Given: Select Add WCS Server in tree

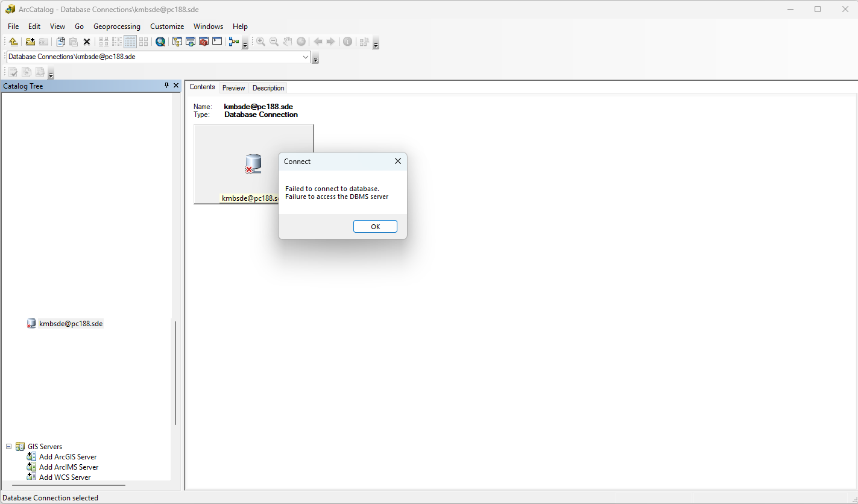Looking at the screenshot, I should tap(65, 477).
